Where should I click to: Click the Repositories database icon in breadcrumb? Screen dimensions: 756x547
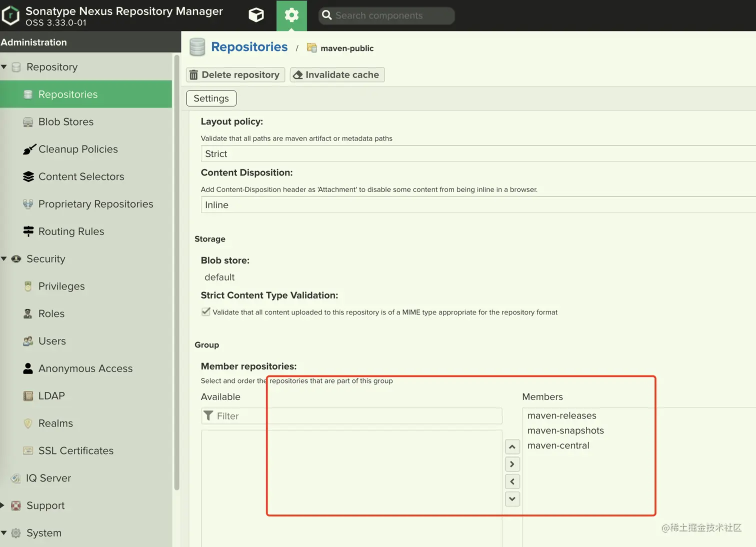(197, 47)
